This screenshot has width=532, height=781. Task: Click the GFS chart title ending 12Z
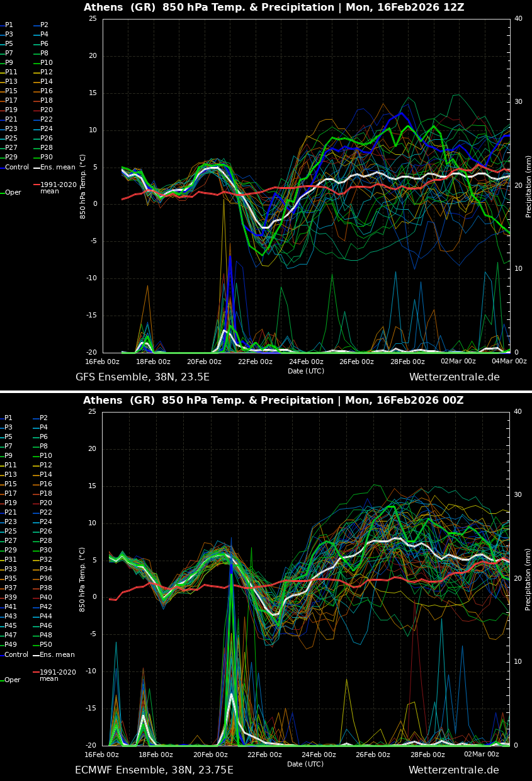click(273, 8)
